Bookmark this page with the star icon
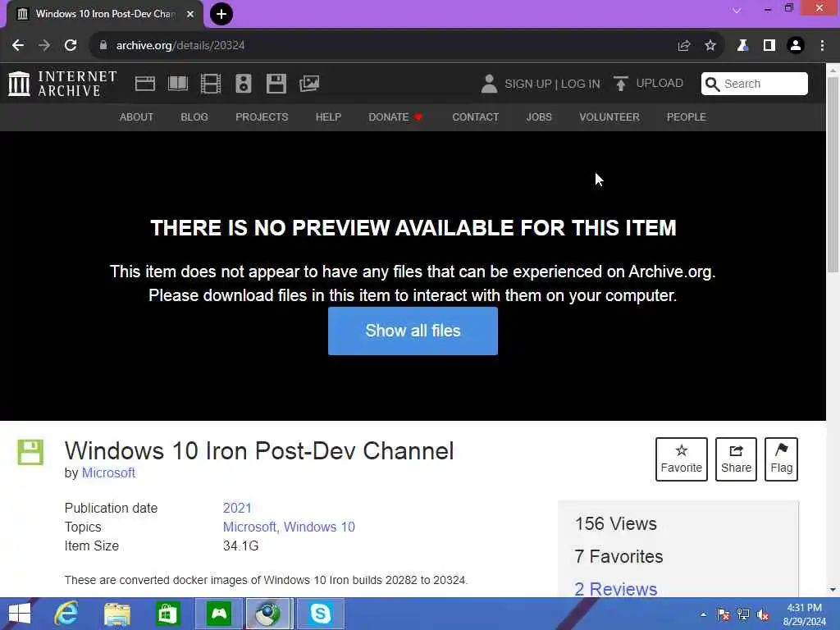 (x=710, y=46)
